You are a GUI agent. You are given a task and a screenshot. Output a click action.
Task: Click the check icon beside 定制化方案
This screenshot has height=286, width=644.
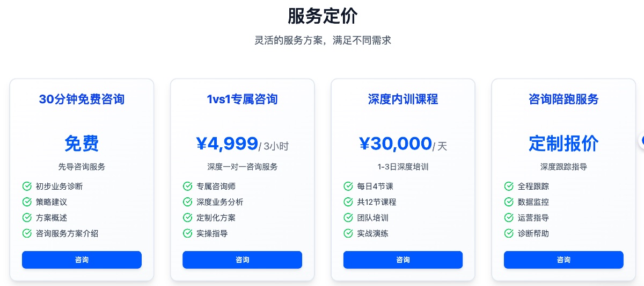point(187,218)
